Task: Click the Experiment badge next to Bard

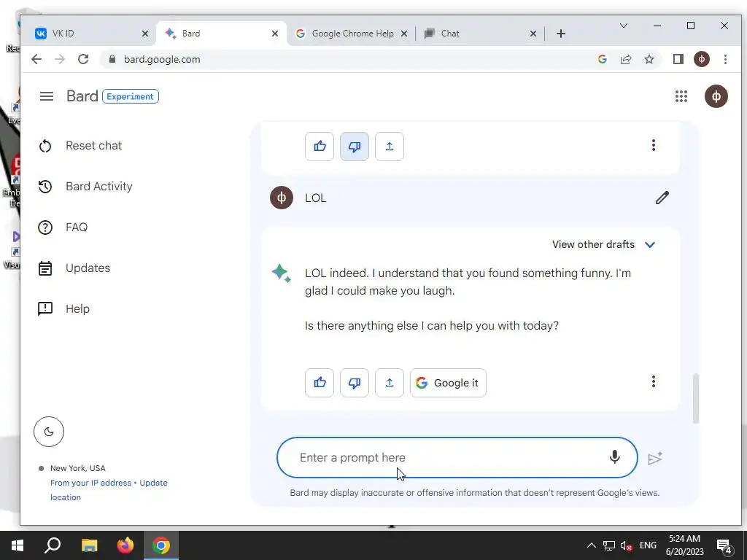Action: tap(130, 97)
